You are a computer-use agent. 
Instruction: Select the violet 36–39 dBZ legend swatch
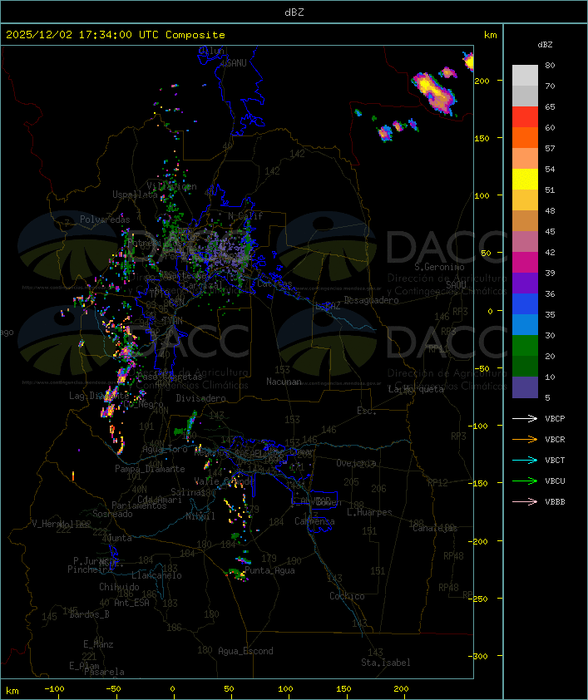525,283
